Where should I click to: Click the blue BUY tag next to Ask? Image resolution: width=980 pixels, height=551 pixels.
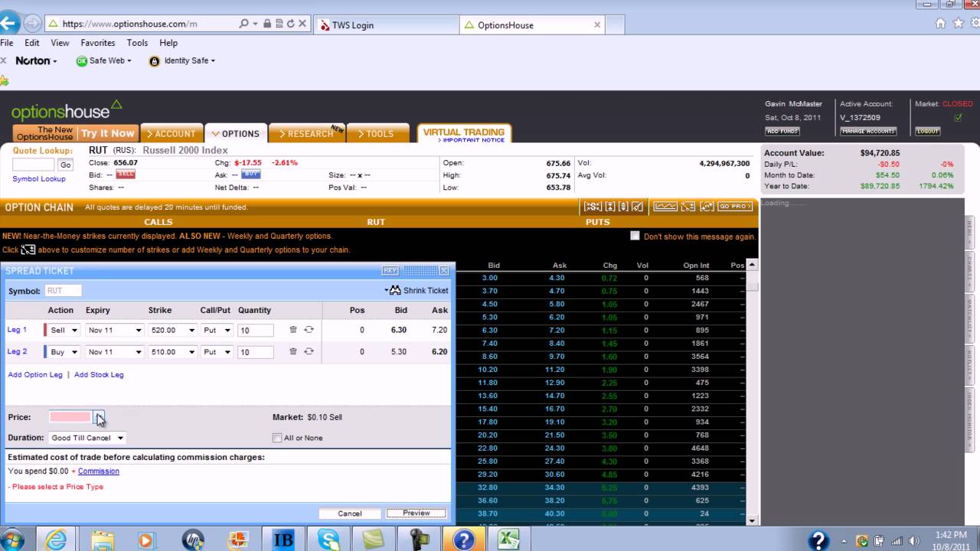click(x=250, y=174)
